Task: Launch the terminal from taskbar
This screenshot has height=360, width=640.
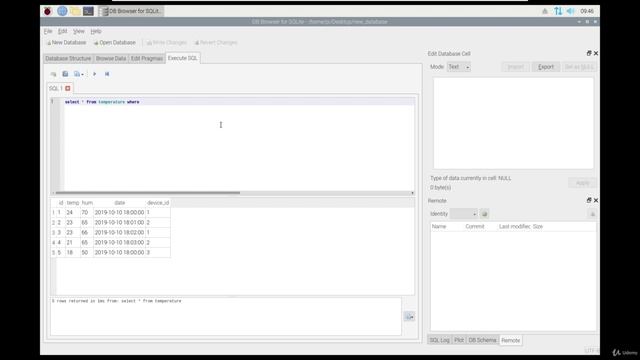Action: pyautogui.click(x=88, y=11)
